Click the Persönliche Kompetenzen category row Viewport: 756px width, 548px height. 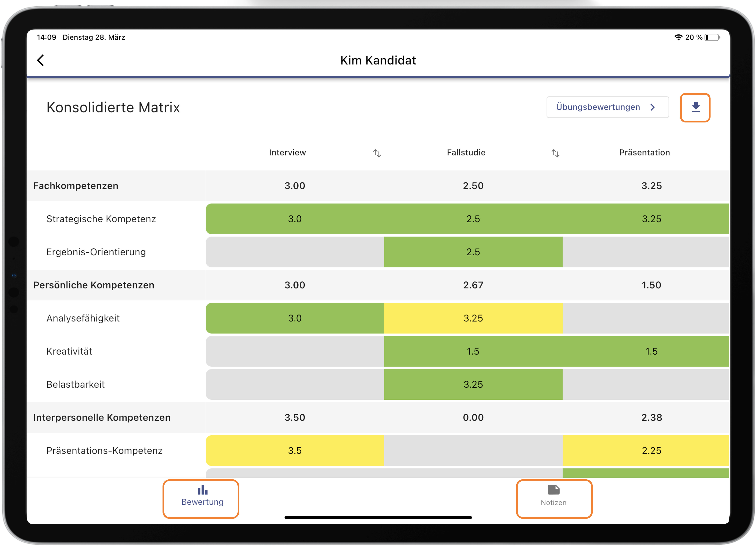tap(378, 285)
